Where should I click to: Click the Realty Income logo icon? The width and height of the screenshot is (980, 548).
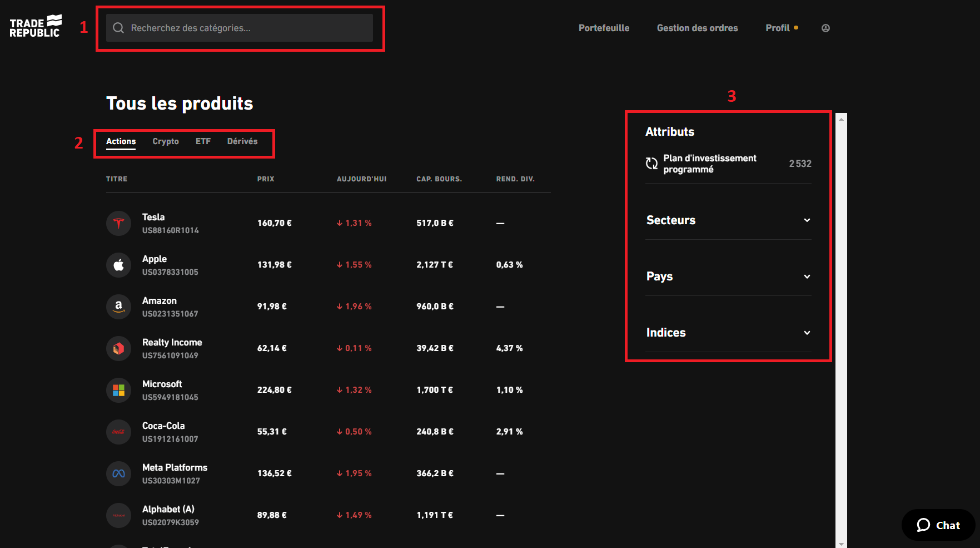[118, 348]
